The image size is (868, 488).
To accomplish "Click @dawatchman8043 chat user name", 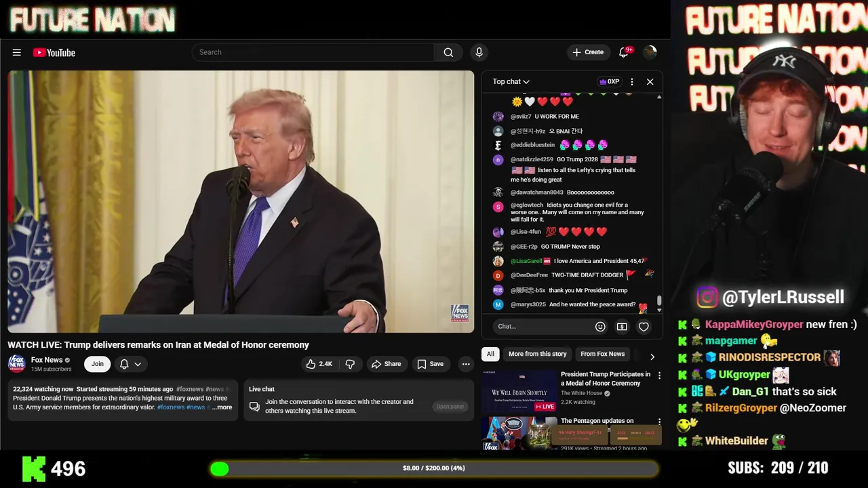I will [x=537, y=192].
